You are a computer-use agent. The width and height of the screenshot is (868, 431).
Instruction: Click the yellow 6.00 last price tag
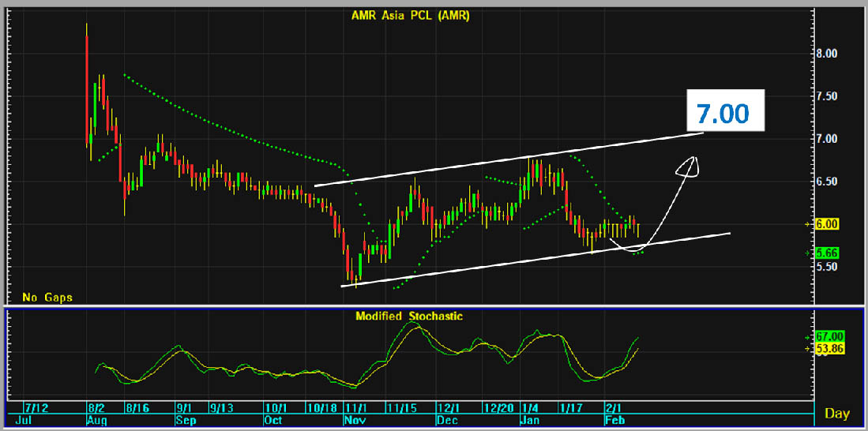(x=829, y=224)
